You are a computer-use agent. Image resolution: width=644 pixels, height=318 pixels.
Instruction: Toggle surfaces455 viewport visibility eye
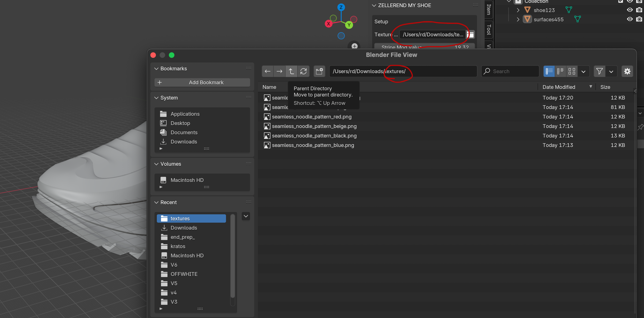coord(629,19)
